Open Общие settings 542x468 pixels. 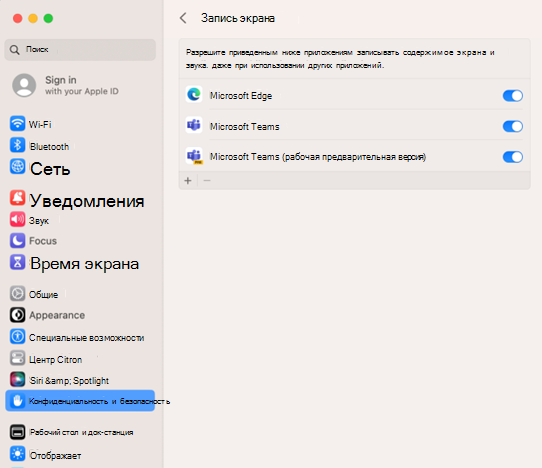tap(43, 294)
